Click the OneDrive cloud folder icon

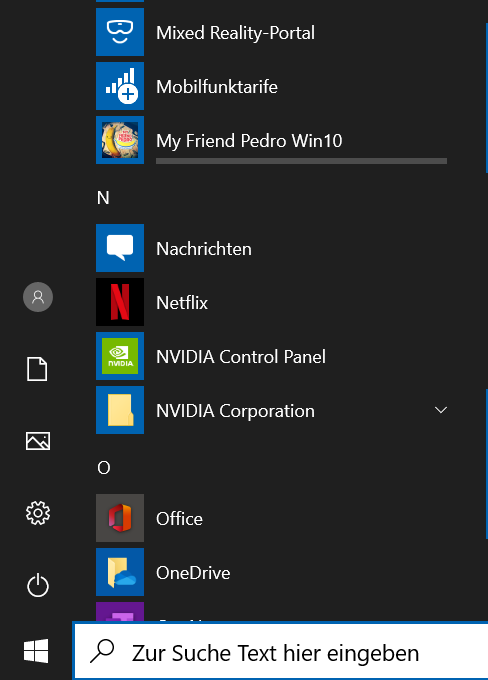(x=120, y=572)
